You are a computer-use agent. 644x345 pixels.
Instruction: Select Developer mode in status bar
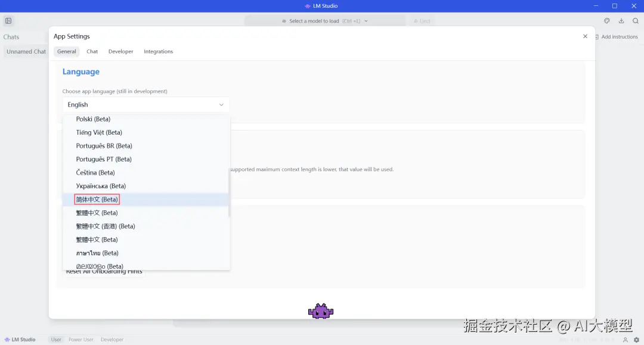(112, 340)
